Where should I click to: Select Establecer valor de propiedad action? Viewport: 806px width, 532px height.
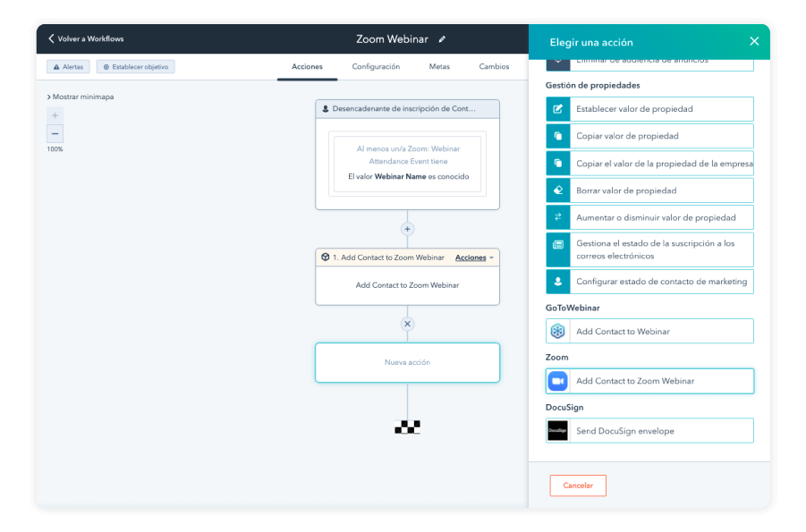[x=649, y=109]
